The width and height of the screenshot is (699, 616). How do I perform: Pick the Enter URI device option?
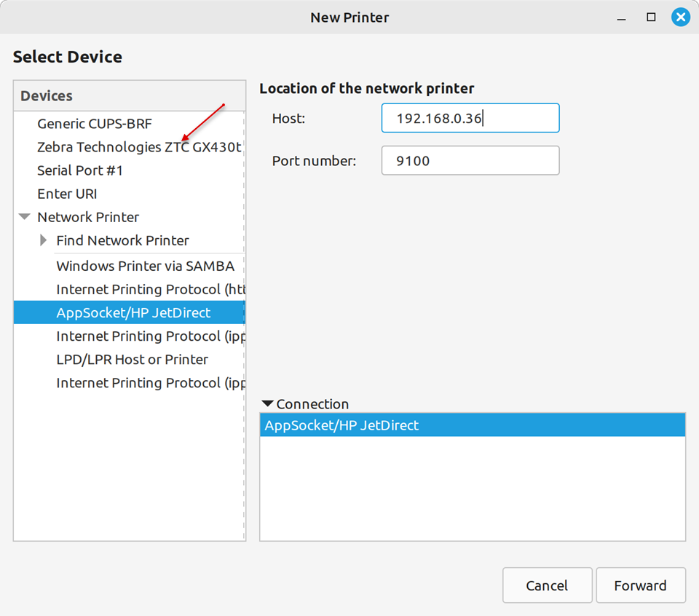(67, 194)
